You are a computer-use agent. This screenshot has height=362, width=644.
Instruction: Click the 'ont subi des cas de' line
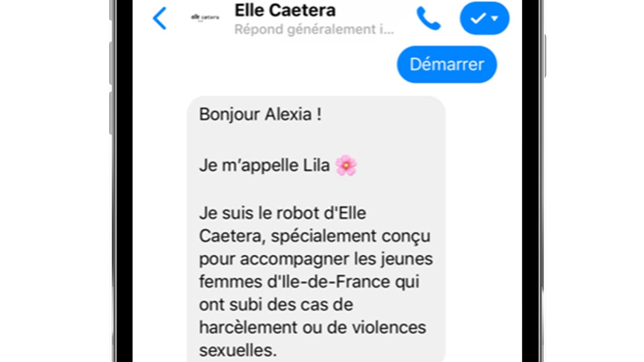[276, 305]
